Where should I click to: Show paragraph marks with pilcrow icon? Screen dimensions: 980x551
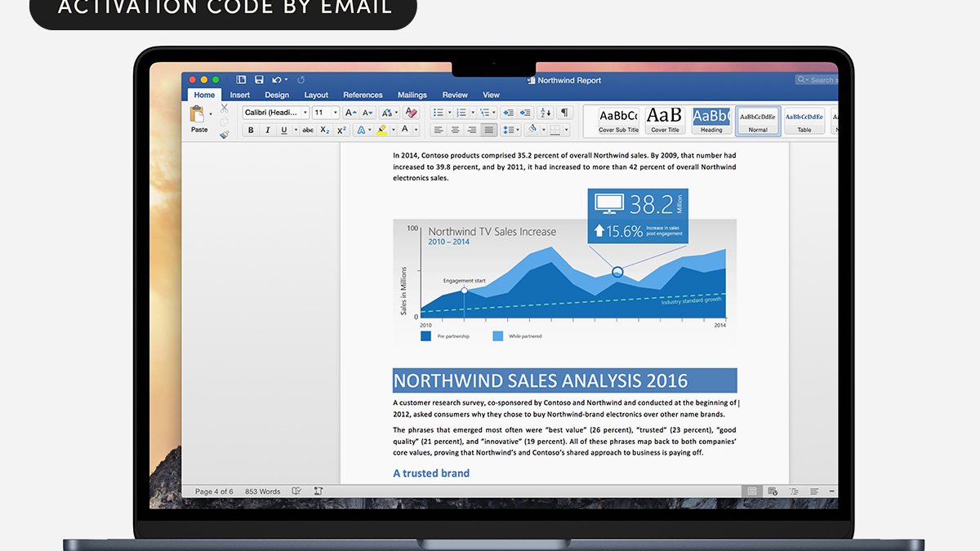[563, 113]
